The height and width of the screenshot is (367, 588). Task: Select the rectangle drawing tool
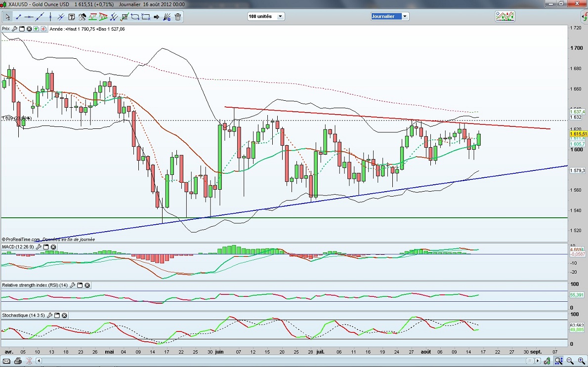[x=146, y=17]
